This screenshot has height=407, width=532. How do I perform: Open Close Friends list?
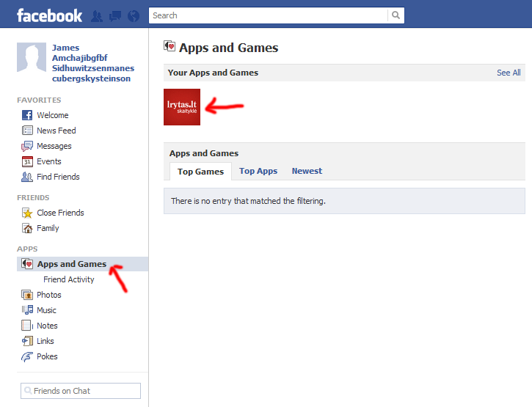click(x=60, y=213)
